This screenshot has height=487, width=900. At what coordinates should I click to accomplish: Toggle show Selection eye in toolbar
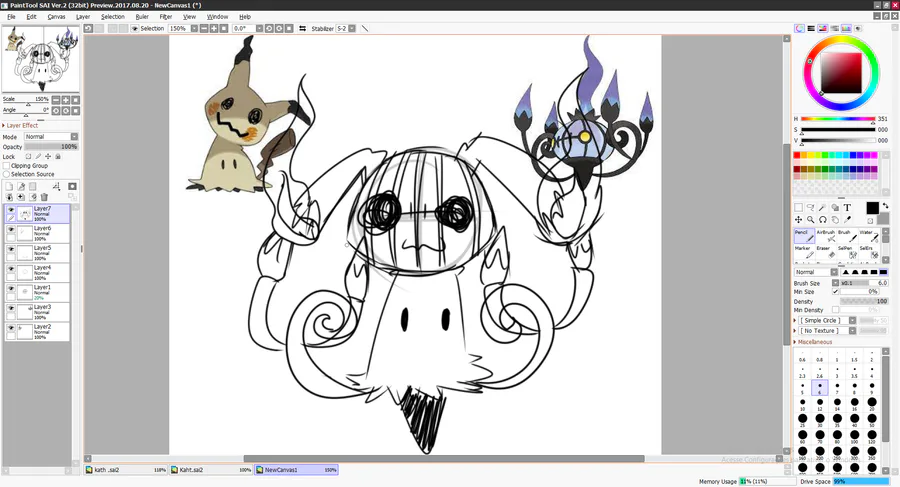click(135, 28)
